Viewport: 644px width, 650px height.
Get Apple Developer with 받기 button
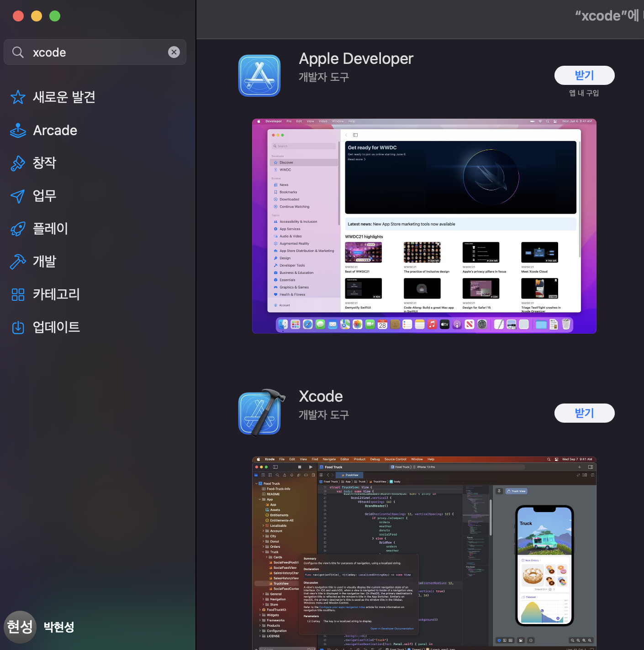pos(584,75)
